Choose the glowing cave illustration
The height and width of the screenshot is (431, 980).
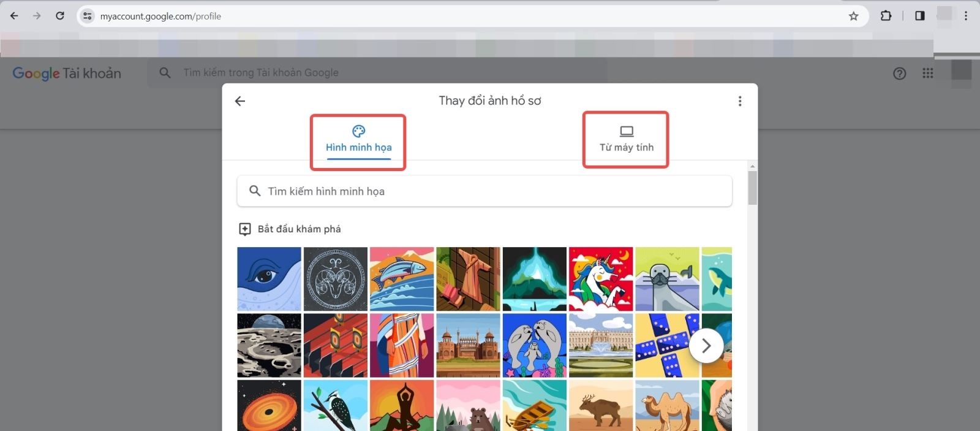point(535,279)
